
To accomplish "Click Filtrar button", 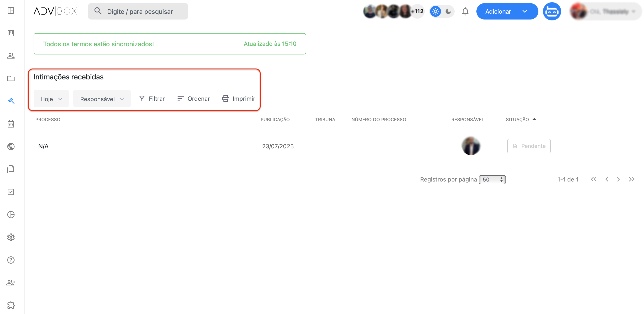I will (x=152, y=99).
